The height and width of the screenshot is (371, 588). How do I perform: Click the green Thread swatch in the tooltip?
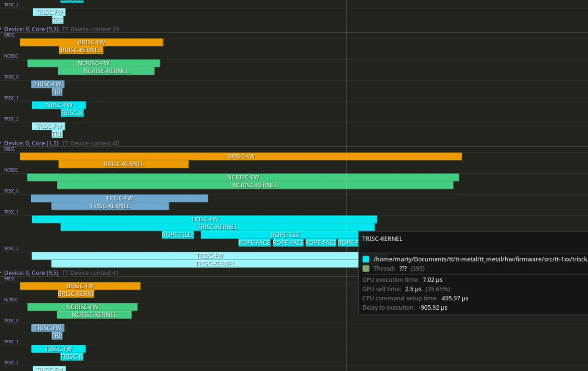click(366, 268)
